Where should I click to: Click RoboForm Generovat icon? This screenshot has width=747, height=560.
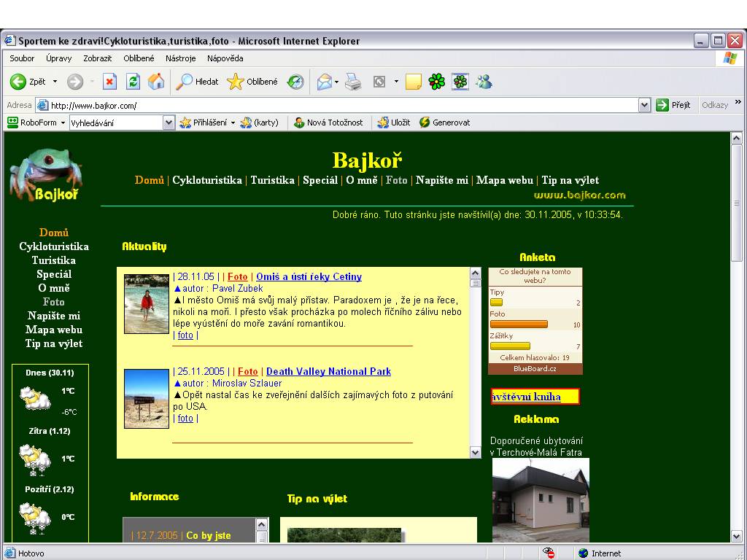(425, 122)
